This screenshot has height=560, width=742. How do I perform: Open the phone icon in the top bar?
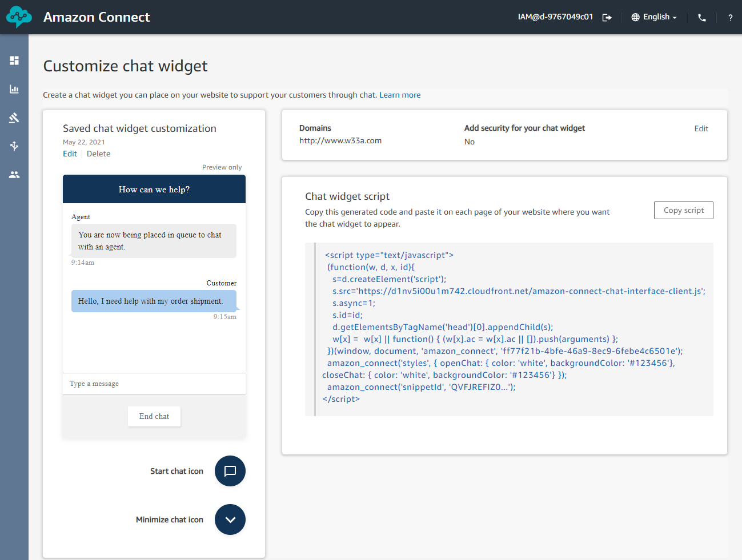pos(702,17)
